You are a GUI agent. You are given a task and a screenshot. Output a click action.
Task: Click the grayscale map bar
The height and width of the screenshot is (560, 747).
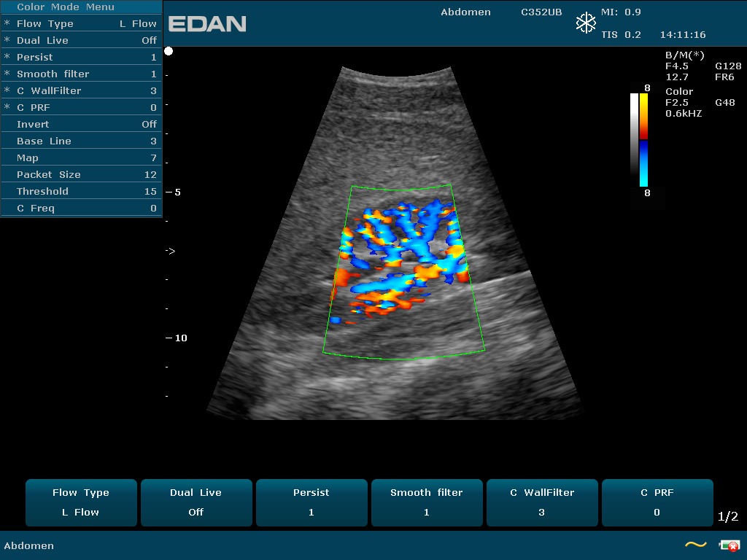coord(634,139)
